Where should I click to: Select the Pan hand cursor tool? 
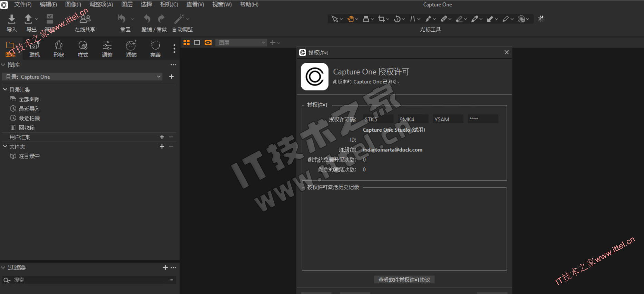[351, 19]
